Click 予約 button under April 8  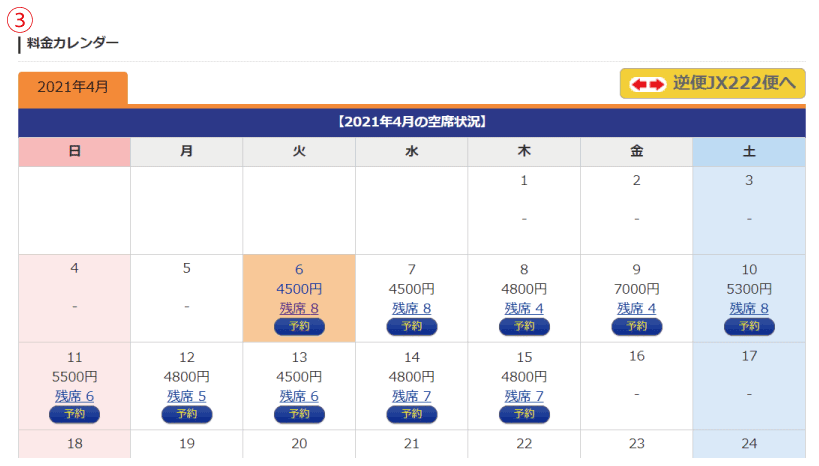click(x=524, y=327)
